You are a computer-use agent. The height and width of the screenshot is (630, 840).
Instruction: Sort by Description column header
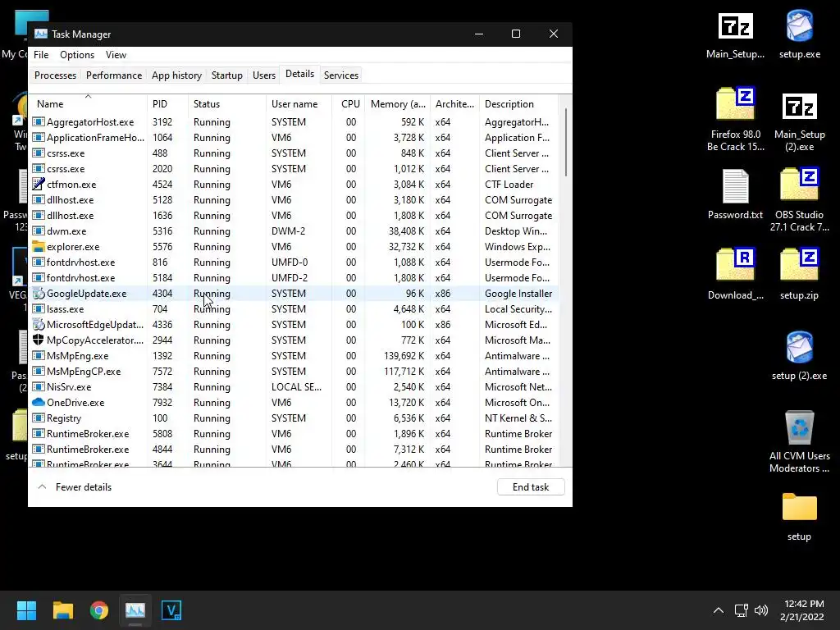pyautogui.click(x=518, y=104)
